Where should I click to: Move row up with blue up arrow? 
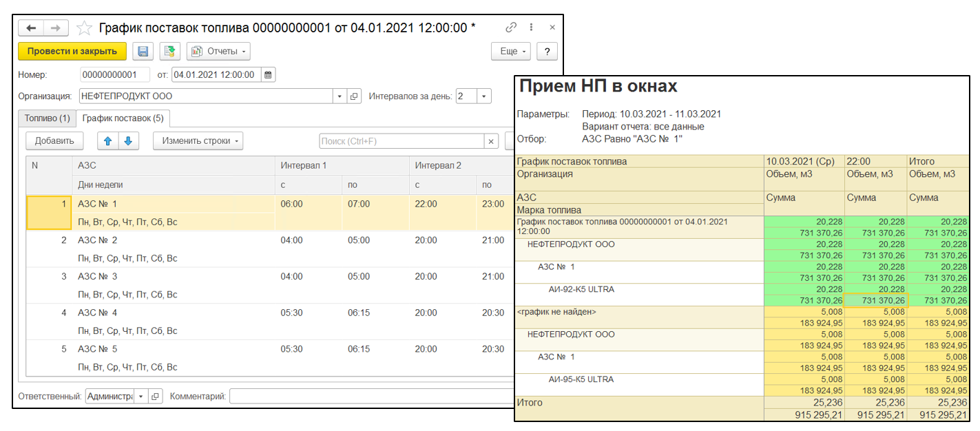107,141
